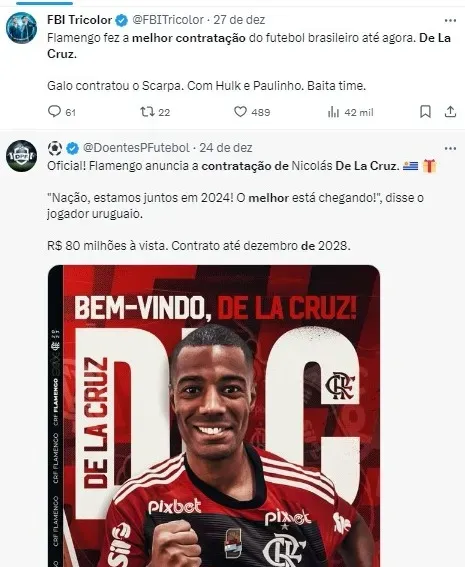The image size is (465, 567).
Task: Click the 27 de dez timestamp
Action: click(x=239, y=20)
